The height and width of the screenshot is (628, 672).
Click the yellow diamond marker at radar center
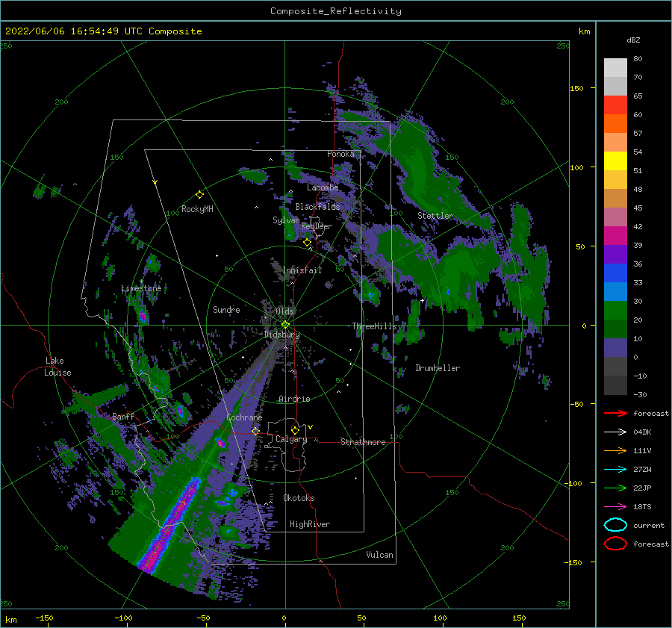tap(285, 325)
